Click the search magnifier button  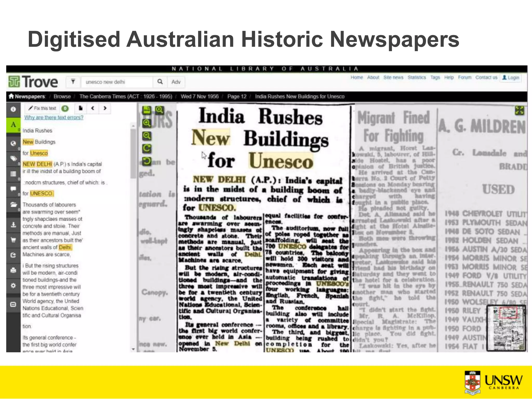(160, 82)
